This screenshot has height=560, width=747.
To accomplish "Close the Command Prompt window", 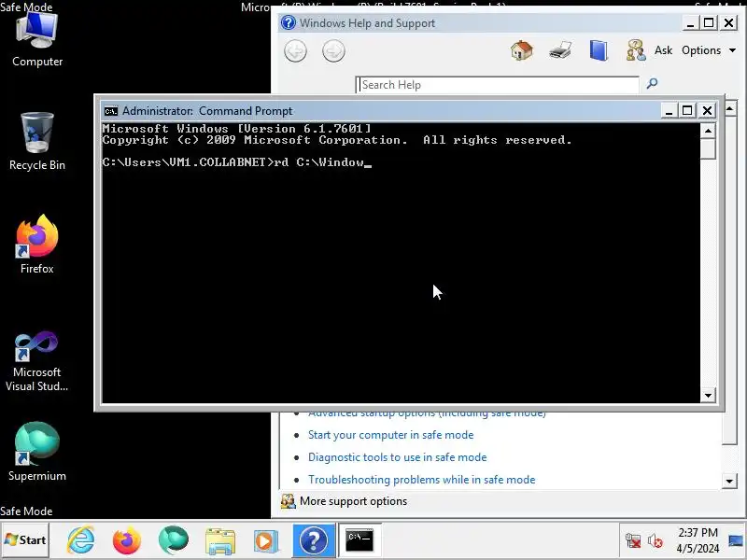I will 708,111.
